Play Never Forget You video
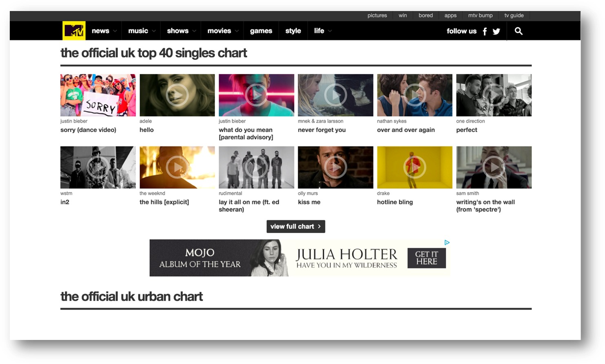 coord(335,95)
